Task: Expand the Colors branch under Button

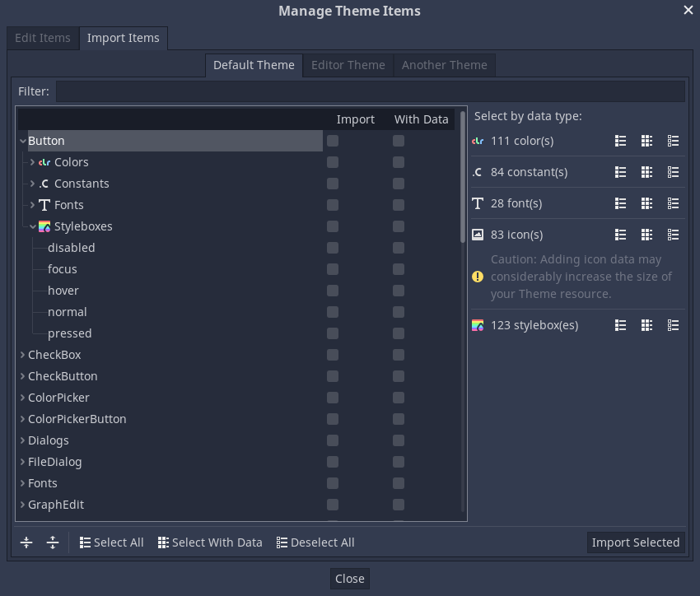Action: tap(33, 162)
